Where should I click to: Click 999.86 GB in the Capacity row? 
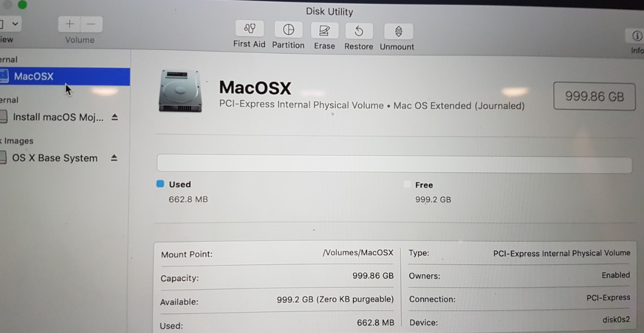coord(373,276)
